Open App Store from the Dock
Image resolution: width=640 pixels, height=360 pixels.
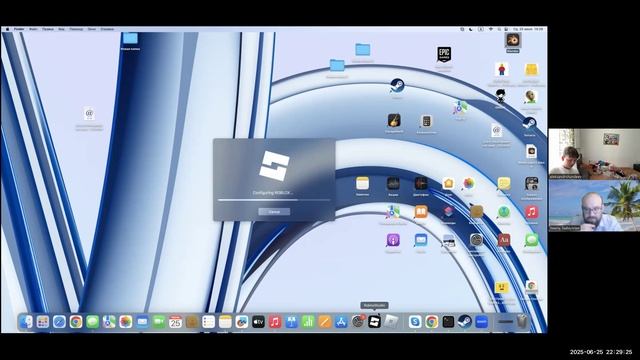(341, 322)
